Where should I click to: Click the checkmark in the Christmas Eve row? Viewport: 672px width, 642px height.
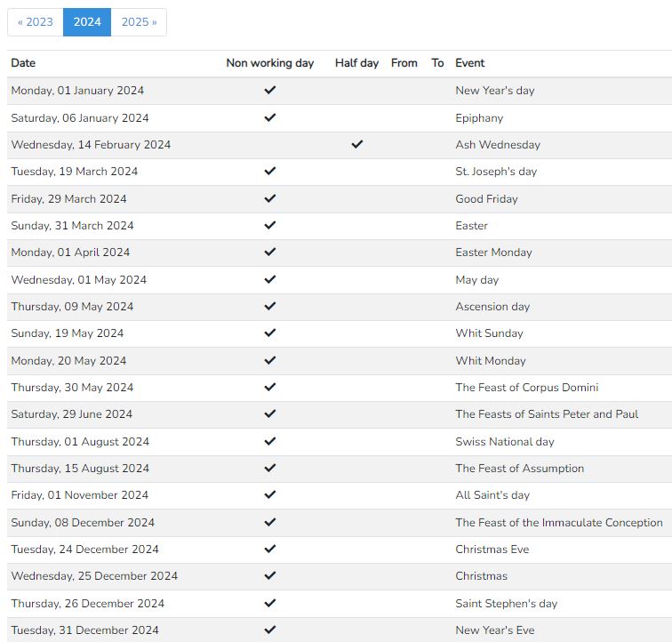(x=270, y=549)
